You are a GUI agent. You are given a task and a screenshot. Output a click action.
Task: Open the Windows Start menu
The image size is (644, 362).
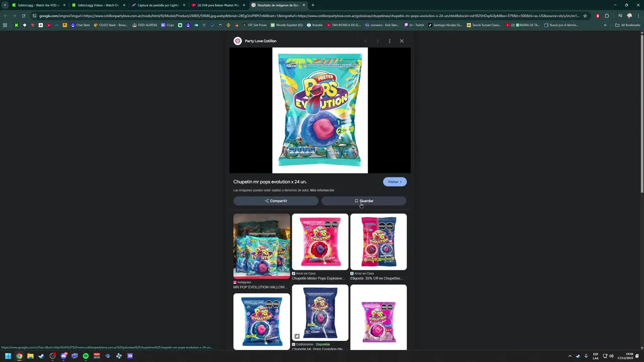8,356
